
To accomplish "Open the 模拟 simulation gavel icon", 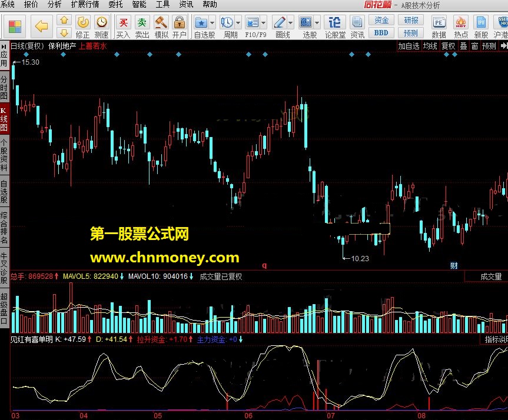I will [161, 27].
